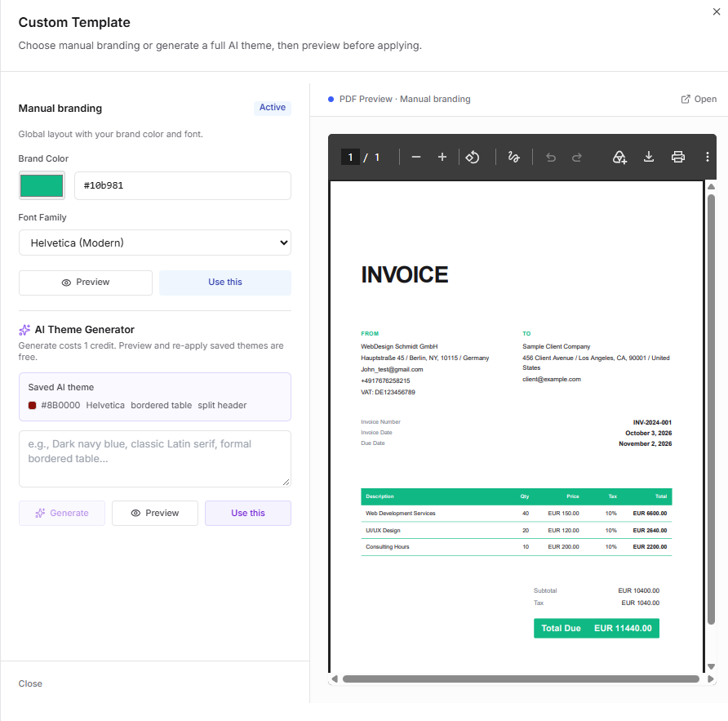Viewport: 728px width, 721px height.
Task: Redo the PDF annotation
Action: 577,158
